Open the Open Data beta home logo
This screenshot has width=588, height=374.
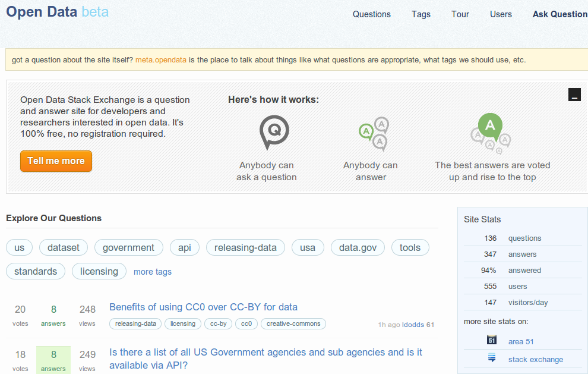click(x=58, y=12)
